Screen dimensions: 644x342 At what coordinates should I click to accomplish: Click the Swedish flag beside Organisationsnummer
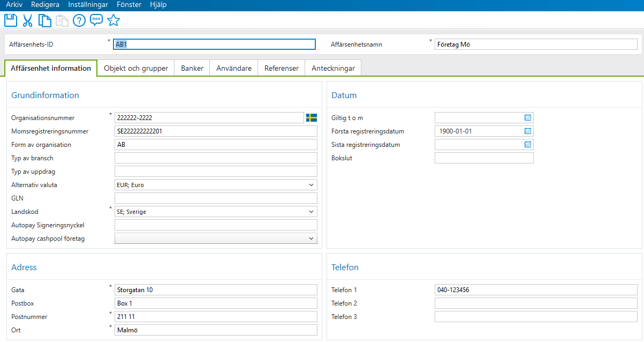click(310, 117)
